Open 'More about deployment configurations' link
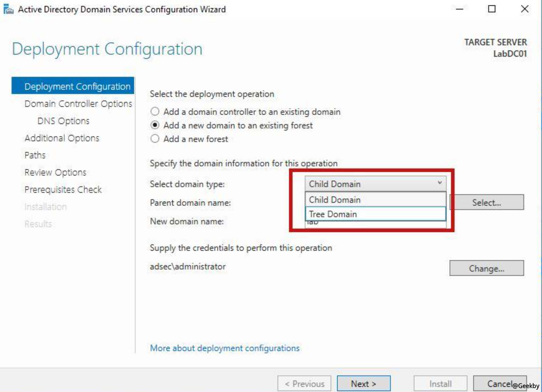Viewport: 542px width, 392px height. click(225, 348)
